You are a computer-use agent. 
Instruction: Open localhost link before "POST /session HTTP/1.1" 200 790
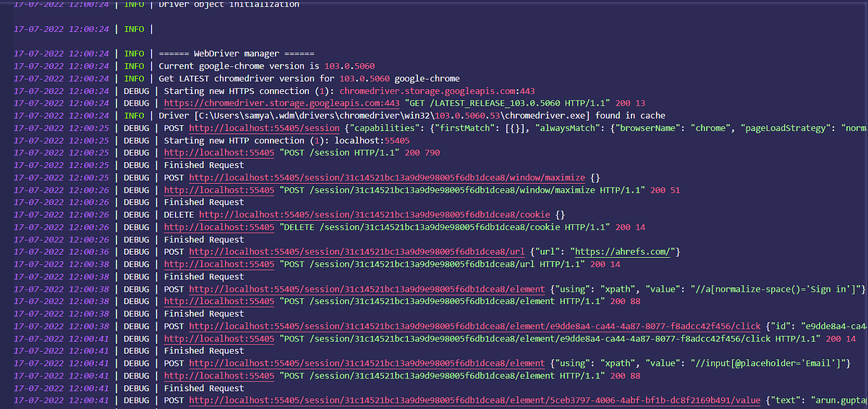pos(219,153)
